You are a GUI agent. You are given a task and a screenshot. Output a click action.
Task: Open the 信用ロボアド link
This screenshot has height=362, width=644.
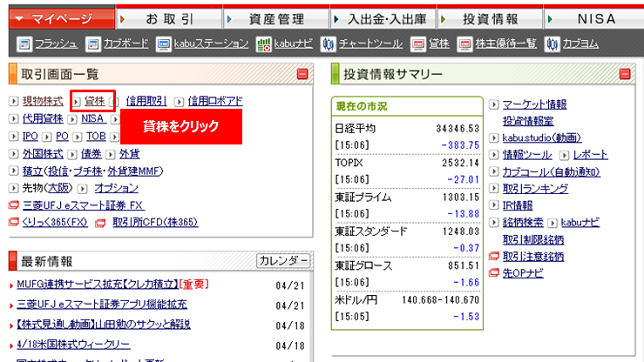tap(215, 101)
